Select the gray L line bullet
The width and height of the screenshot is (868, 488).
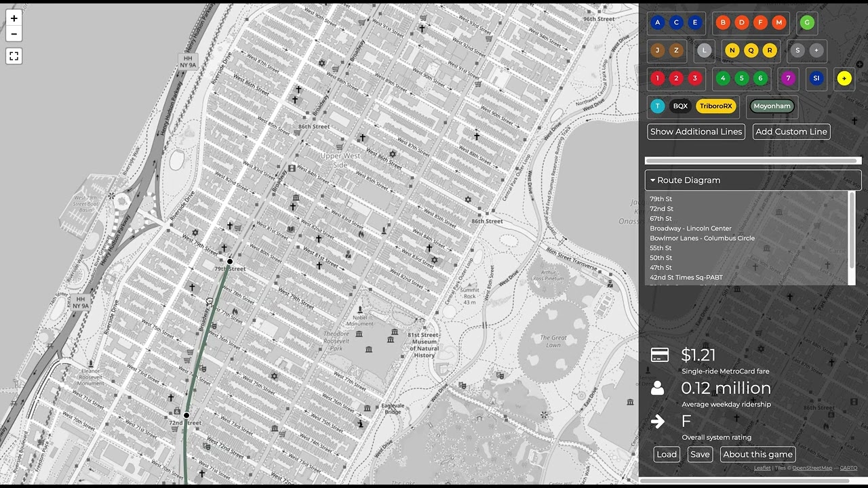click(705, 50)
